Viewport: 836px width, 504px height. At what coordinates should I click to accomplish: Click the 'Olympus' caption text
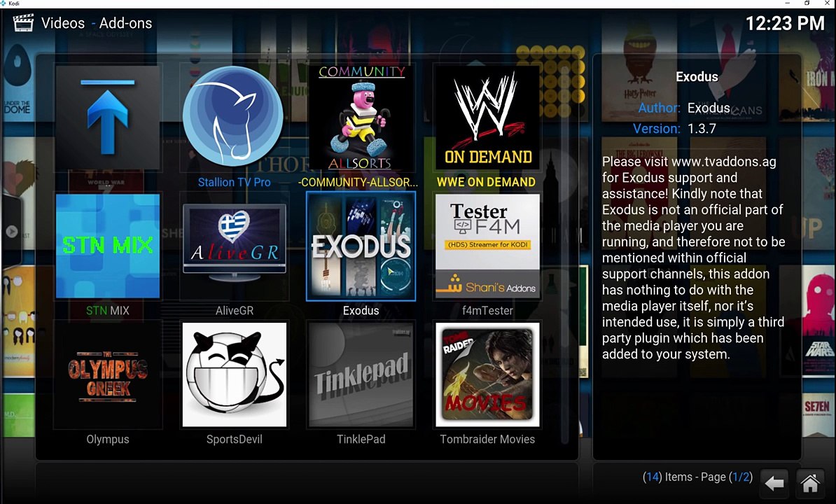click(108, 440)
